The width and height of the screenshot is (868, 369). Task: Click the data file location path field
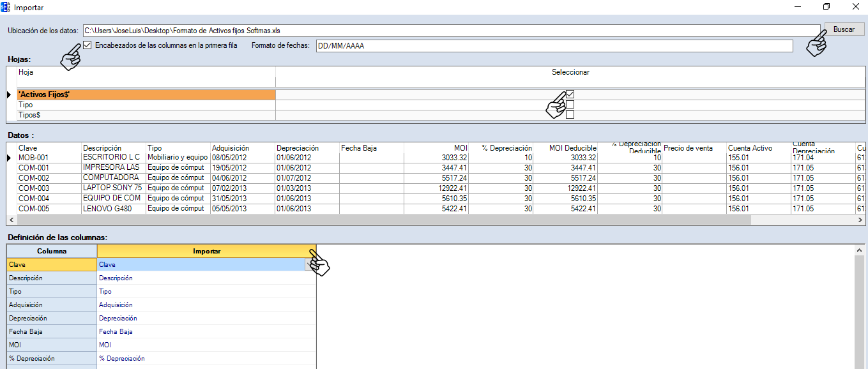(447, 30)
